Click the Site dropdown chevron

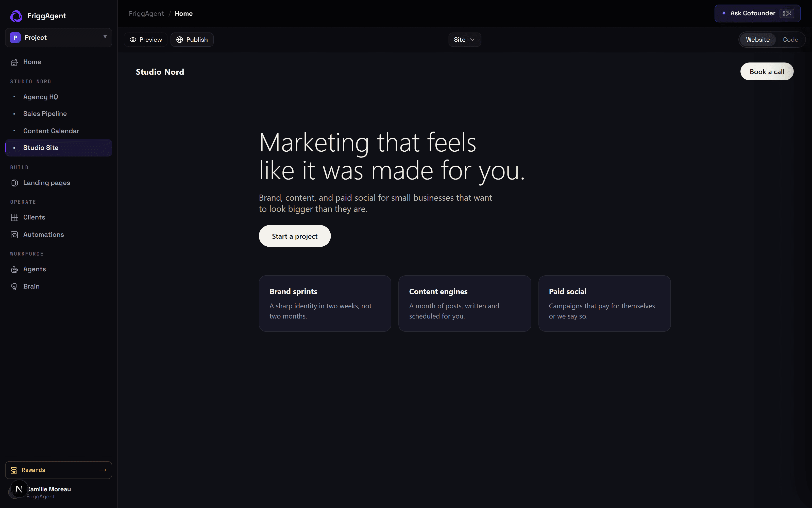pos(472,40)
